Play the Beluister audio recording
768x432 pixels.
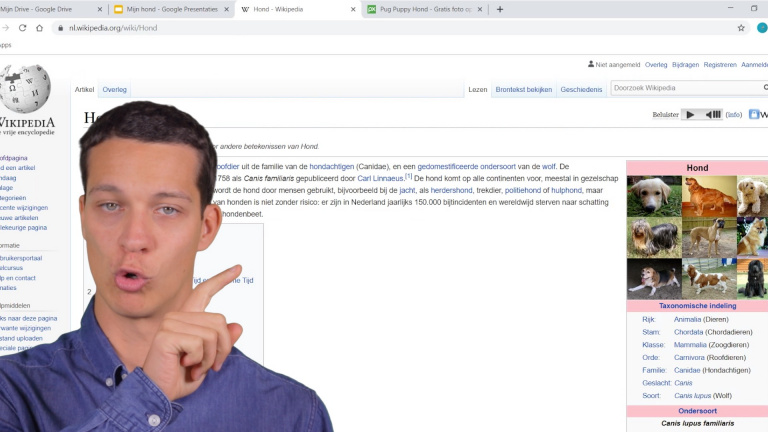(691, 115)
